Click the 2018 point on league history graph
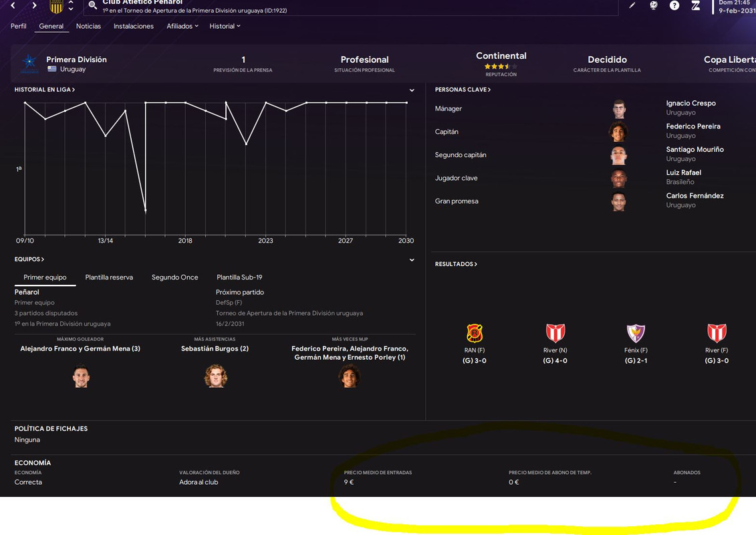Screen dimensions: 756x535 point(186,103)
